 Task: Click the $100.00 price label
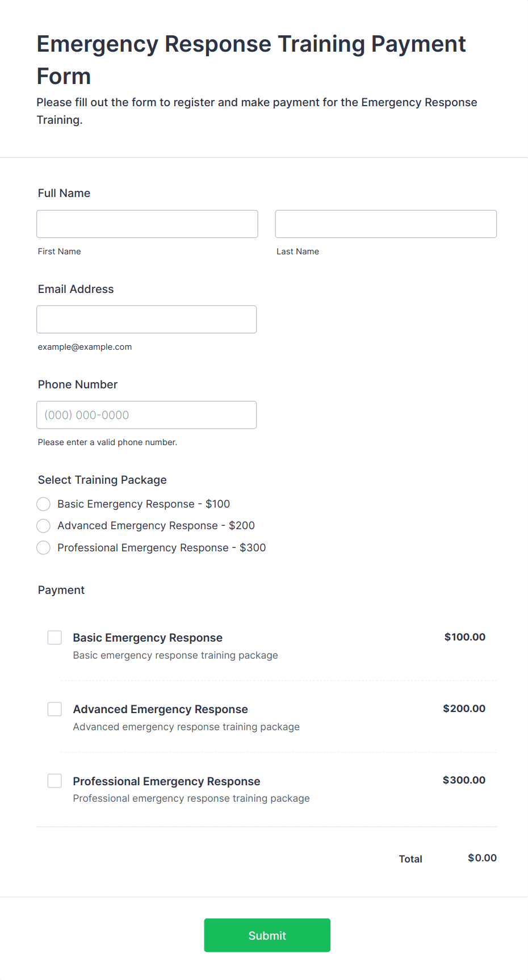(x=465, y=637)
